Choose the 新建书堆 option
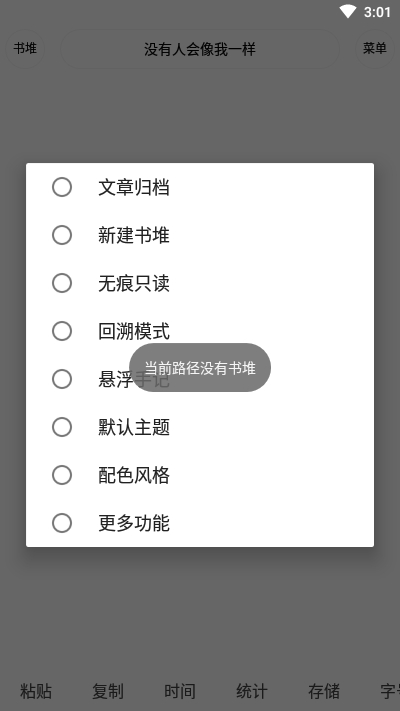400x711 pixels. pos(200,235)
